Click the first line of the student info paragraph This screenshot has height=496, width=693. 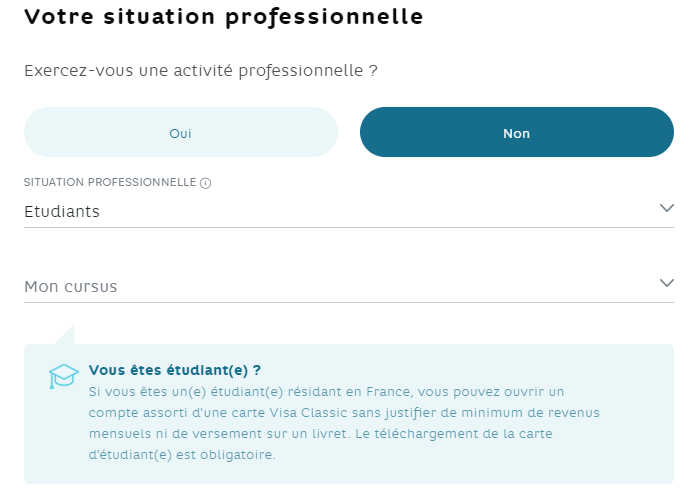(x=327, y=392)
